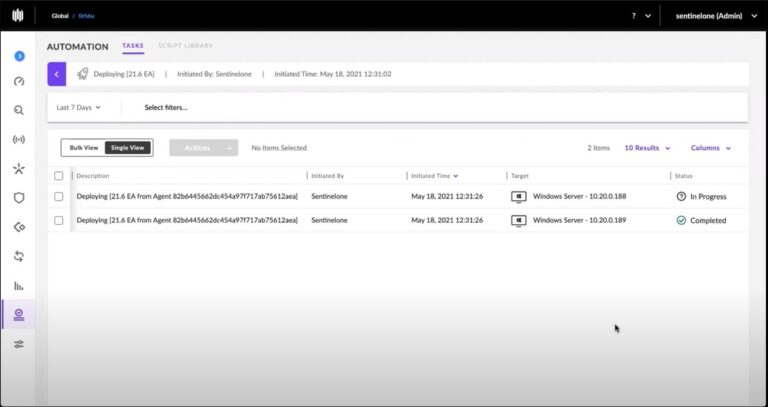Viewport: 768px width, 407px height.
Task: Open the 10 Results per page dropdown
Action: 647,148
